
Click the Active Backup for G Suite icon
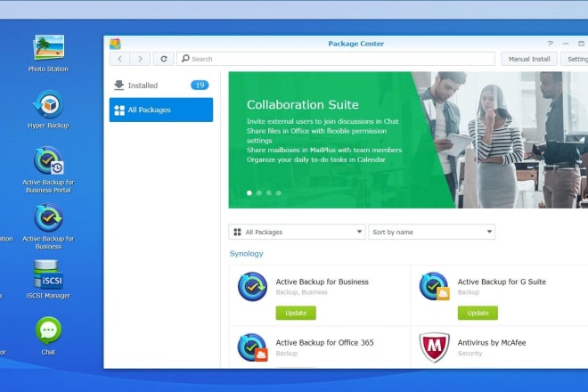434,287
